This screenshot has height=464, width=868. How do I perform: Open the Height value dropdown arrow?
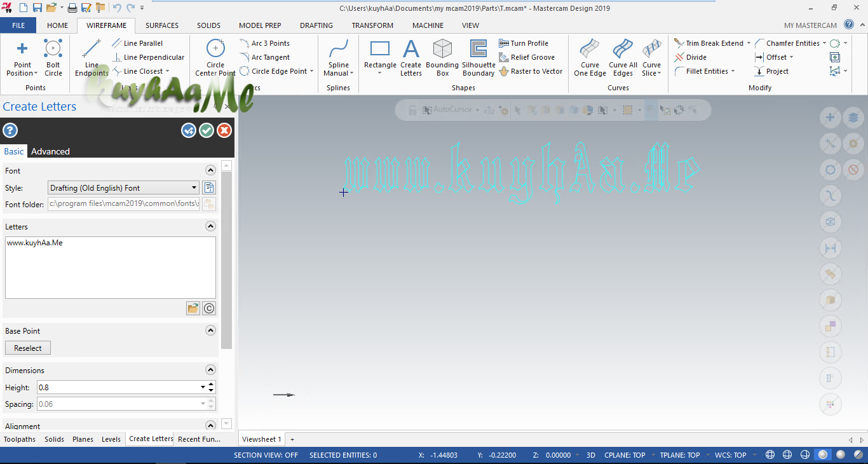pos(203,387)
